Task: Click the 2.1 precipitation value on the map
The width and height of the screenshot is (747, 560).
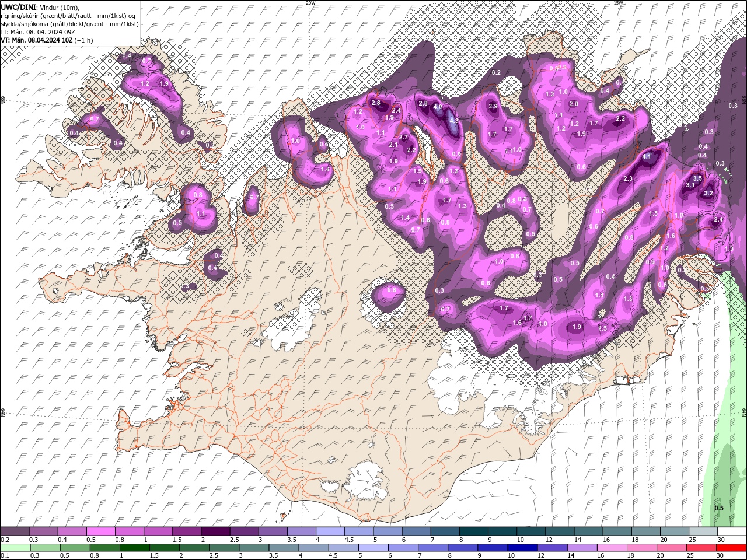Action: click(393, 145)
